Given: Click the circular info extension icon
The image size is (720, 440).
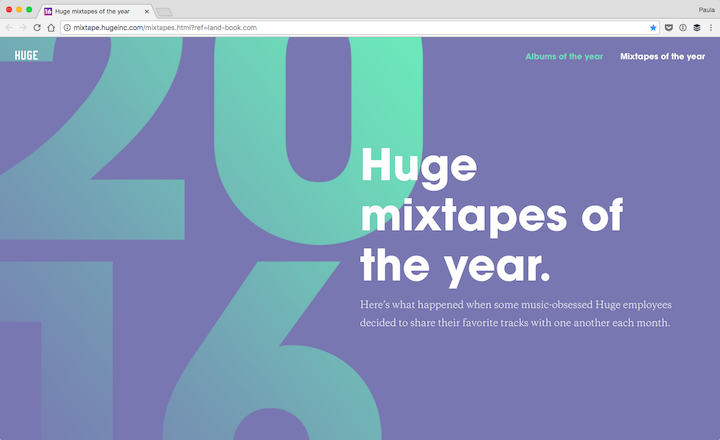Looking at the screenshot, I should click(683, 28).
